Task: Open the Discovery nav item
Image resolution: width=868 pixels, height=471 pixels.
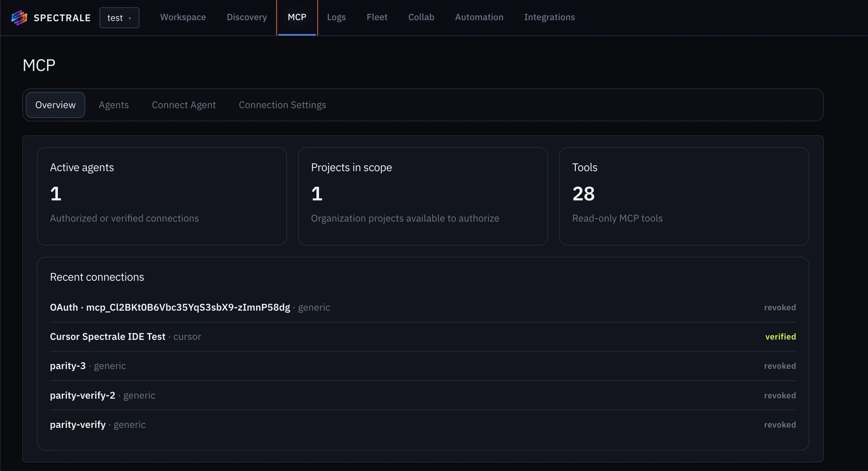Action: point(247,17)
